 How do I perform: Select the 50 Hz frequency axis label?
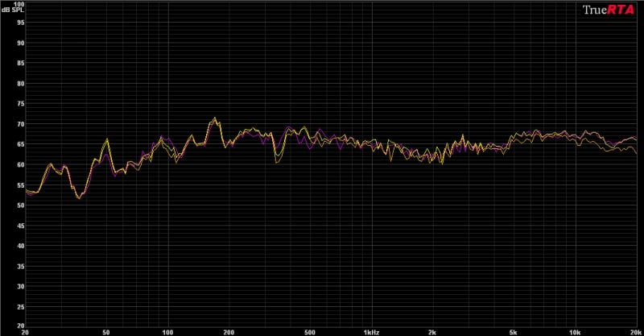pyautogui.click(x=106, y=331)
